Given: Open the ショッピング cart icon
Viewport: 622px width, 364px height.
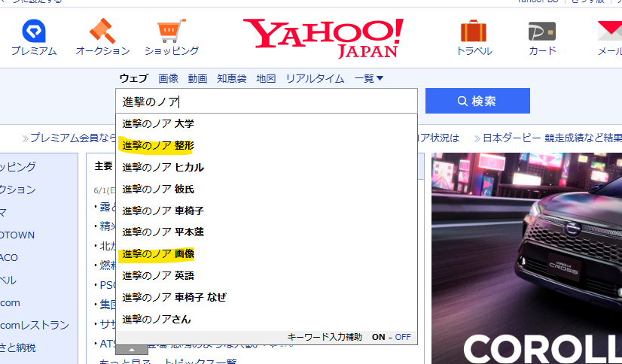Looking at the screenshot, I should tap(172, 31).
